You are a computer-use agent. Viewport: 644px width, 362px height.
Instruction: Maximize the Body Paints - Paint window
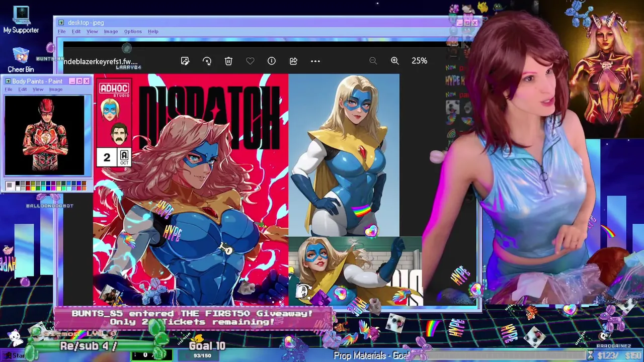pyautogui.click(x=79, y=81)
